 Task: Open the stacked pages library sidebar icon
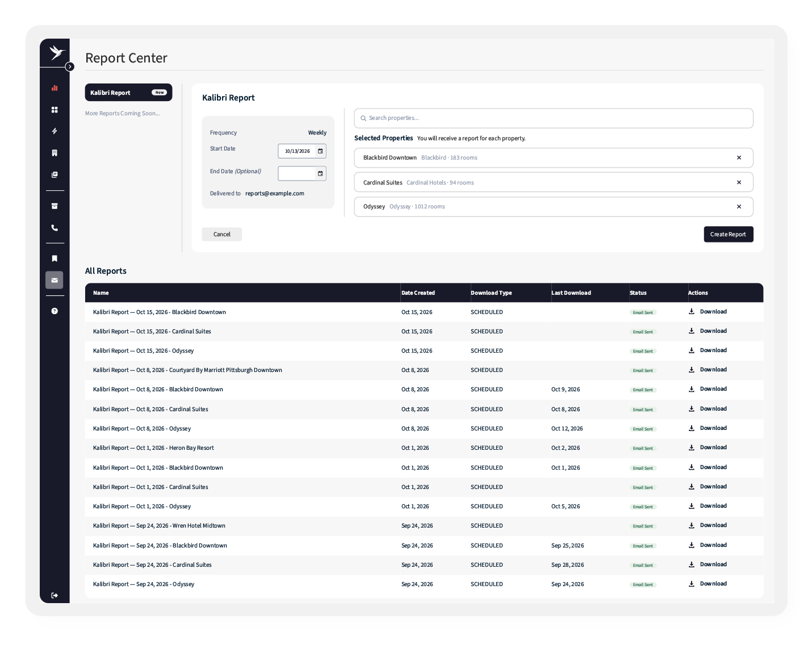pyautogui.click(x=55, y=175)
